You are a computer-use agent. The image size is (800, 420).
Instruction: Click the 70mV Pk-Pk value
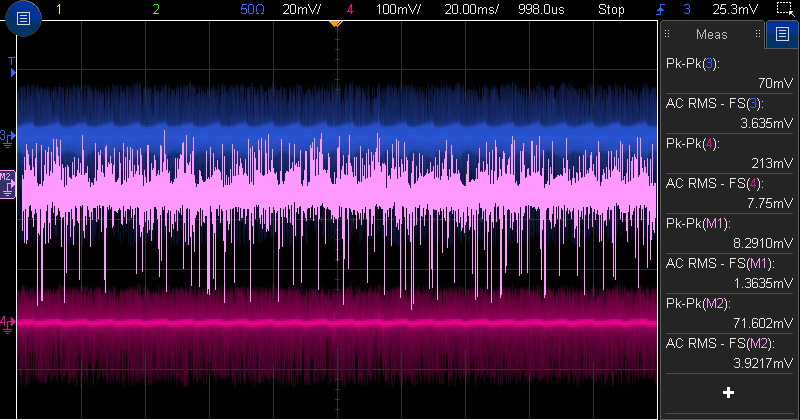[x=776, y=83]
